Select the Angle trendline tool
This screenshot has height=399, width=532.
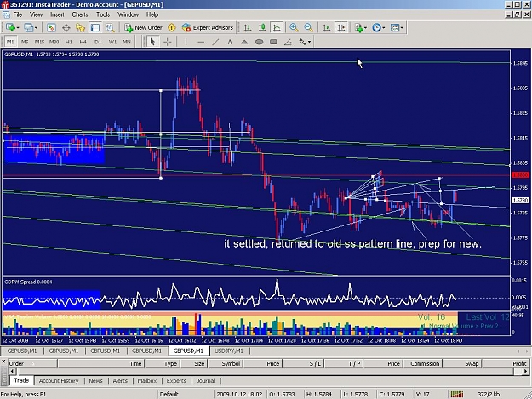tap(288, 42)
